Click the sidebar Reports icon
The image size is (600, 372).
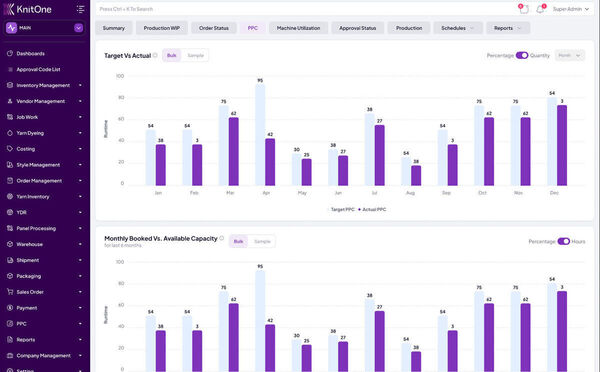coord(10,339)
